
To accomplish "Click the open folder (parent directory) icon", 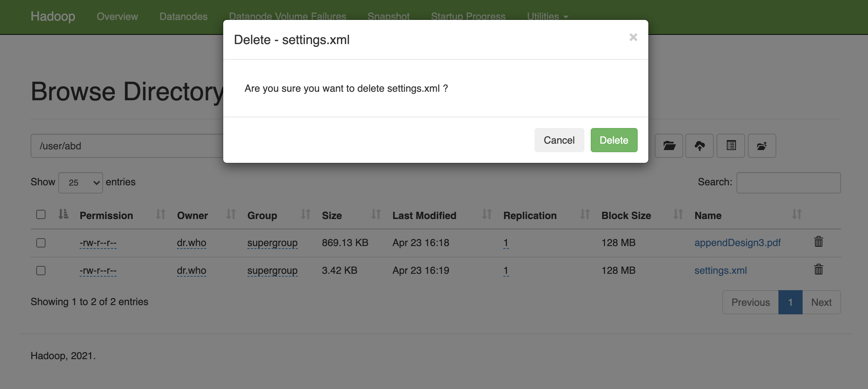I will point(669,146).
